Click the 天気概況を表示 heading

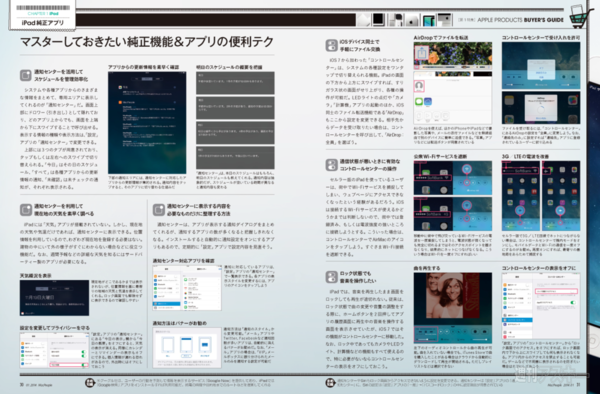click(36, 275)
